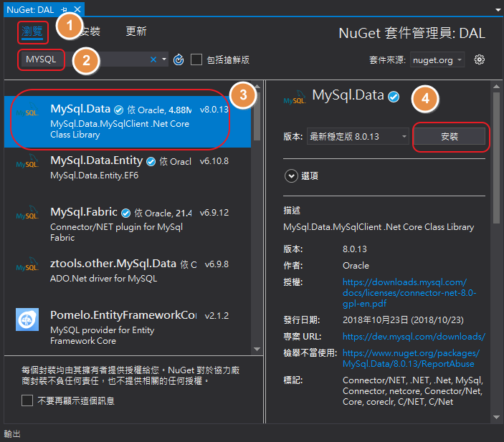Click version v2.1.2 on Pomelo row
The height and width of the screenshot is (442, 504).
pos(217,316)
